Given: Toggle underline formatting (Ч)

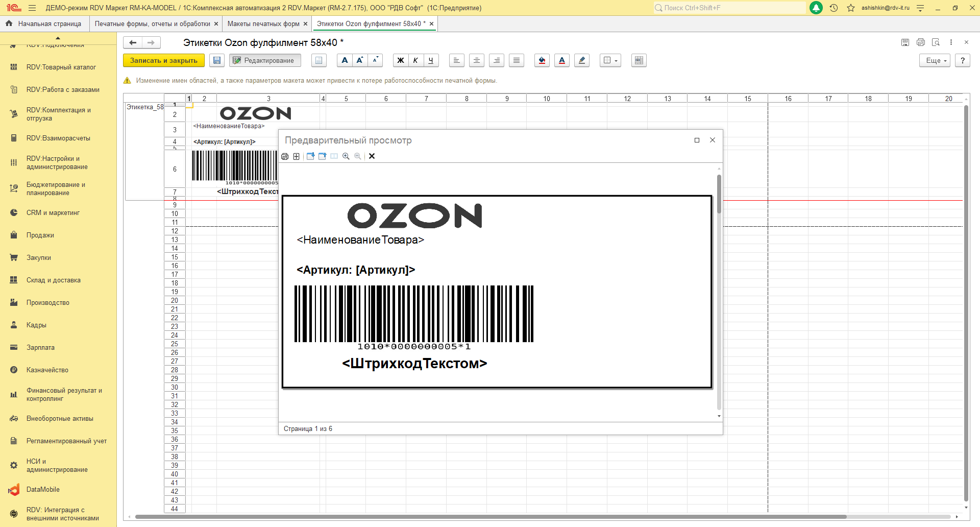Looking at the screenshot, I should tap(431, 60).
